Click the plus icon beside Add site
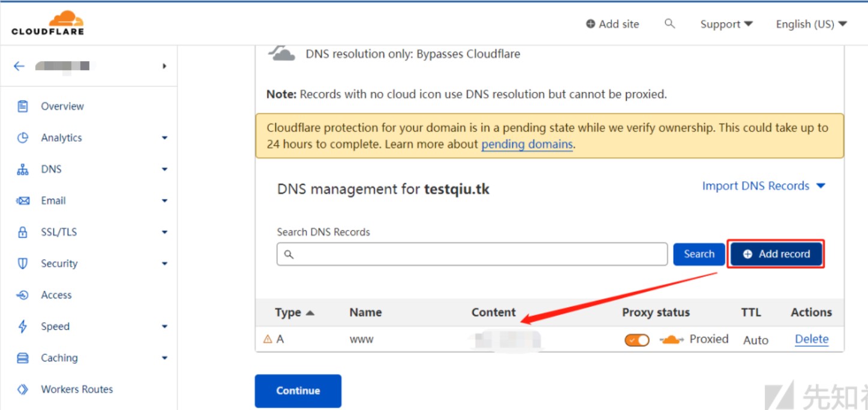The width and height of the screenshot is (868, 410). click(591, 24)
